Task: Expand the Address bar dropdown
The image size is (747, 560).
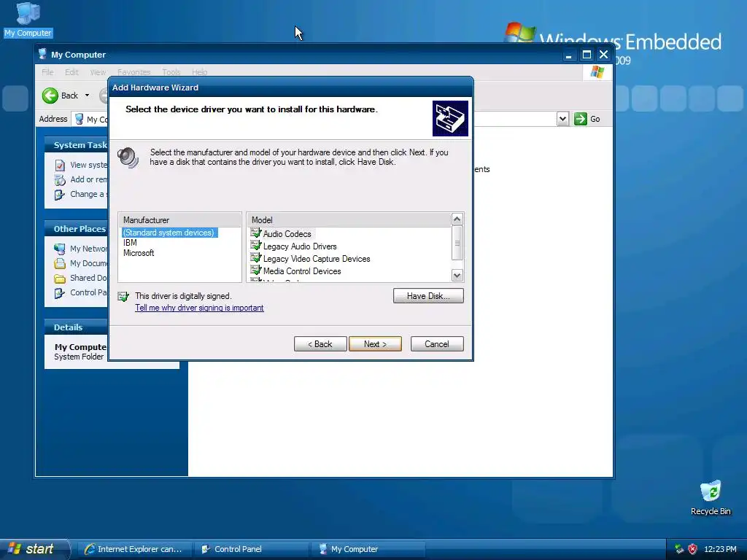Action: coord(562,119)
